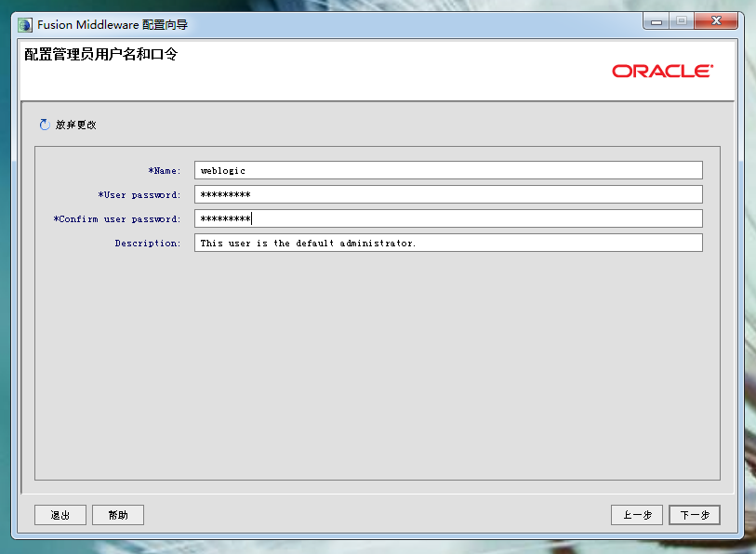Click the 配置管理员用户名和口令 page heading

coord(101,55)
